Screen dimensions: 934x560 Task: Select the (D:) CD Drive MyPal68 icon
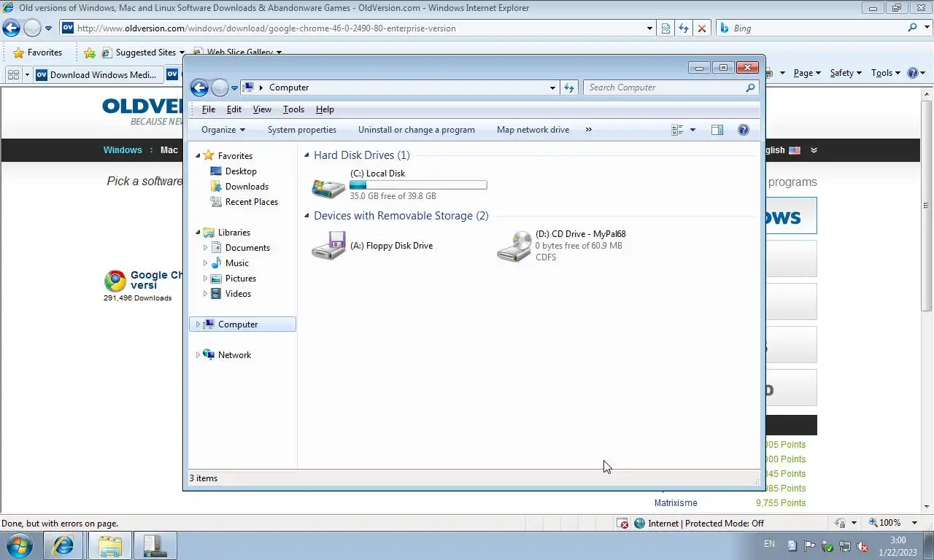click(x=514, y=246)
